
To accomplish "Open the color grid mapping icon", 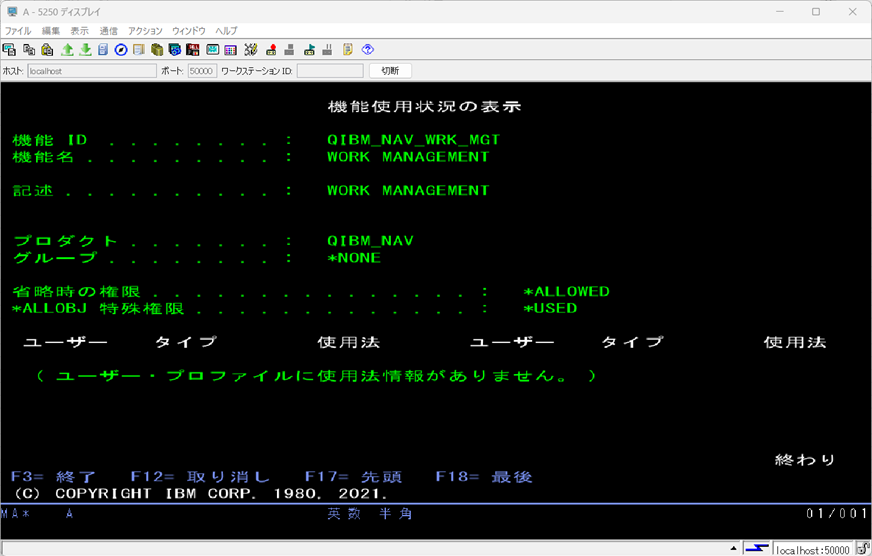I will point(230,49).
